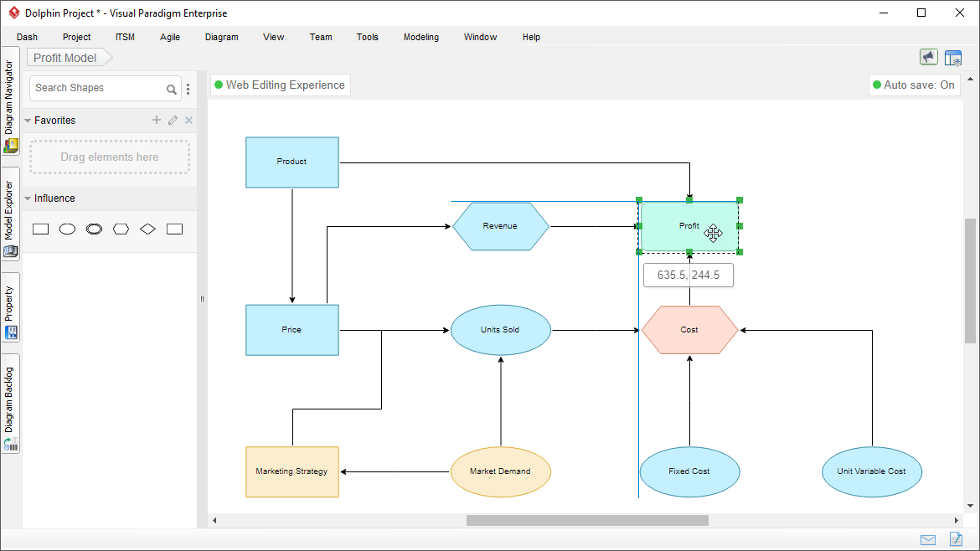The image size is (980, 551).
Task: Open the diagram panel settings icon
Action: (953, 58)
